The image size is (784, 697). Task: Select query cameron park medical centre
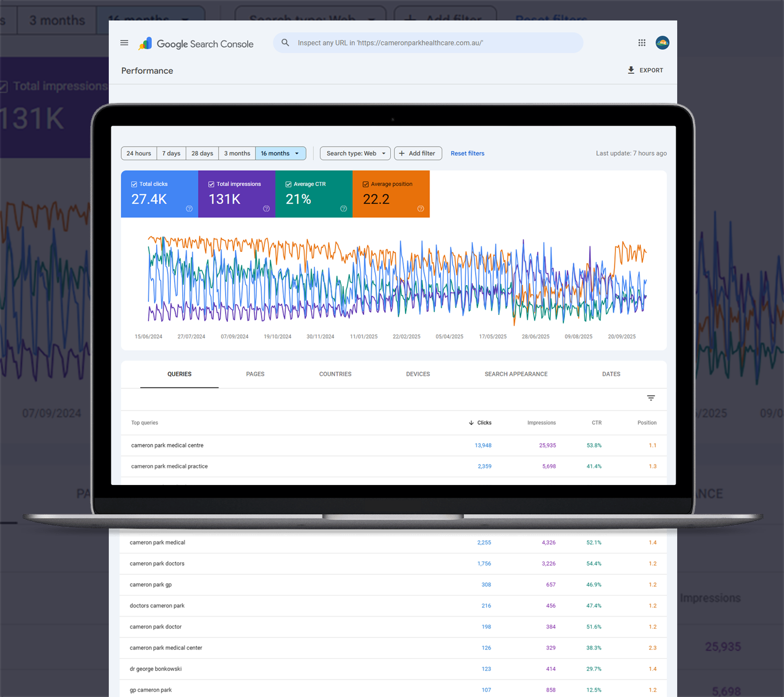[x=167, y=446]
